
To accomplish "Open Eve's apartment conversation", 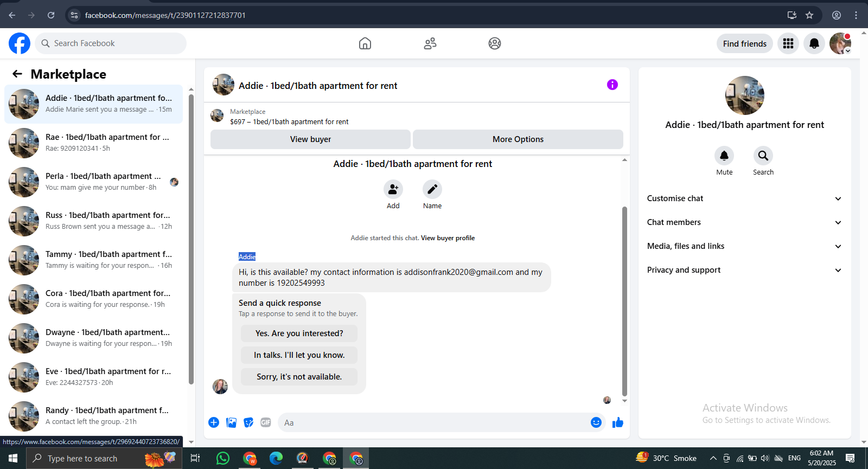I will click(x=93, y=377).
